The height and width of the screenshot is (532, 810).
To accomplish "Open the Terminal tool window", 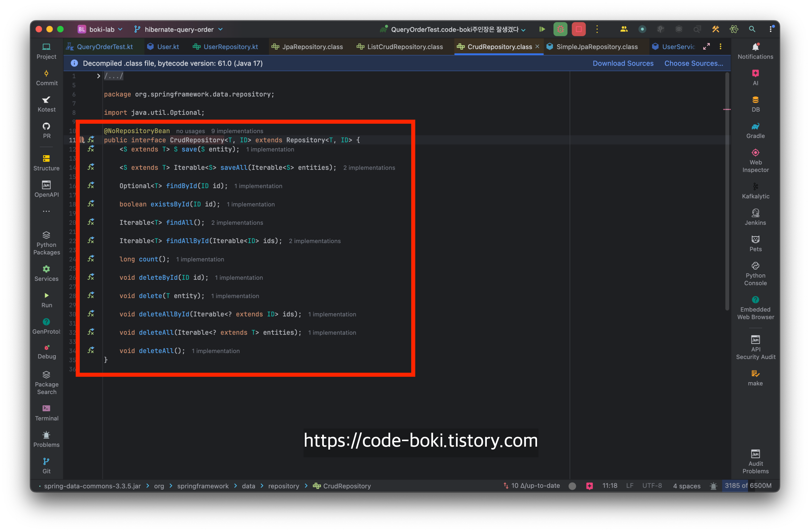I will [x=47, y=413].
